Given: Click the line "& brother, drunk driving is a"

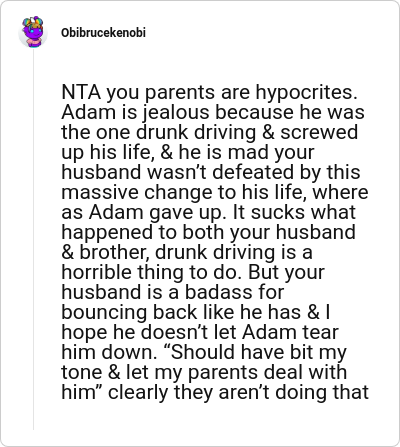Looking at the screenshot, I should [187, 252].
